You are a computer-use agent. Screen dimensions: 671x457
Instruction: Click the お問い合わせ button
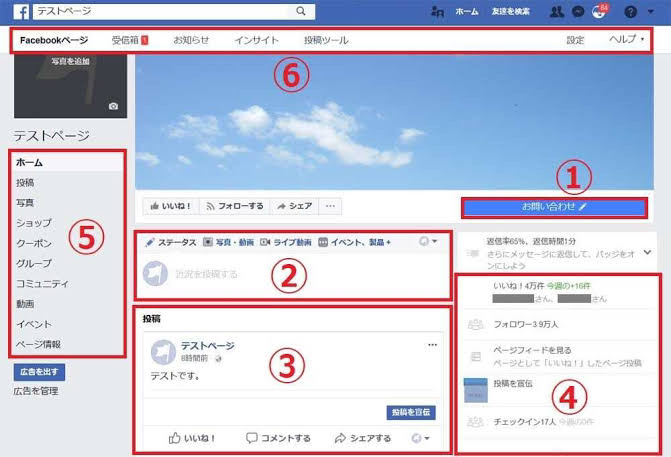click(554, 208)
